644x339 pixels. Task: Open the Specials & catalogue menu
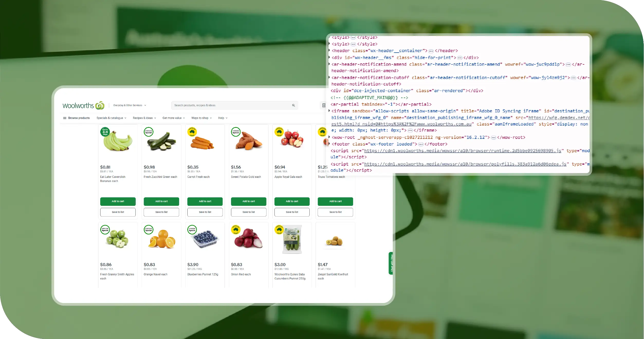click(111, 118)
